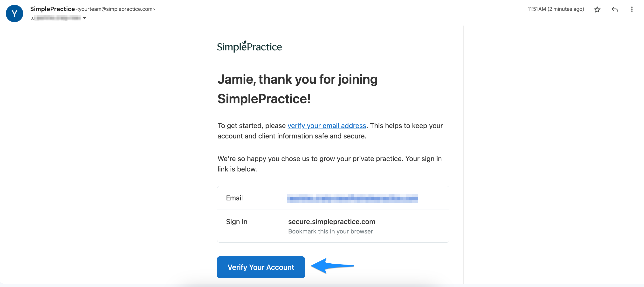The image size is (644, 287).
Task: Click the blue arrow pointing at Verify button
Action: [332, 266]
